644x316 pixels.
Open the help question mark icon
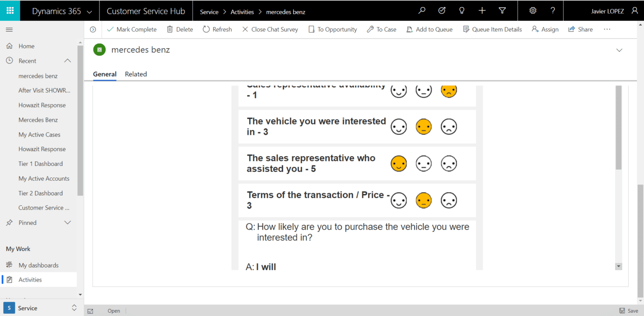(553, 11)
